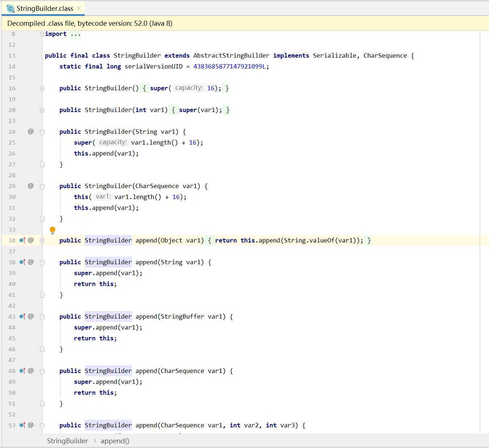The height and width of the screenshot is (448, 489).
Task: Click the fold end marker on line 41
Action: tap(42, 295)
